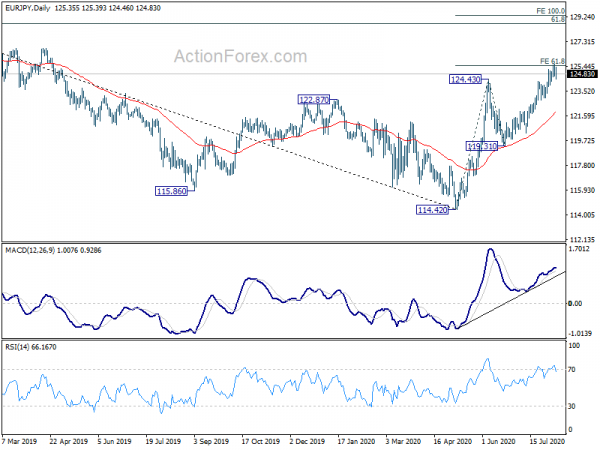The height and width of the screenshot is (450, 600).
Task: Click the 119.725 price axis value
Action: 582,141
